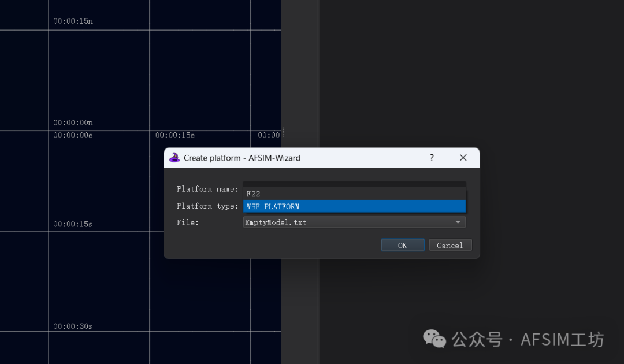The height and width of the screenshot is (364, 624).
Task: Open the help question mark button
Action: point(432,158)
